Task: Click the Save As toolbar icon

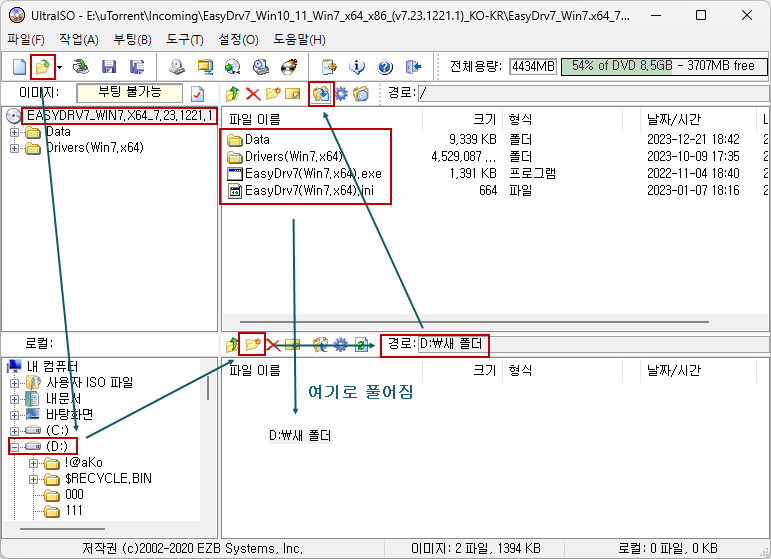Action: point(137,66)
